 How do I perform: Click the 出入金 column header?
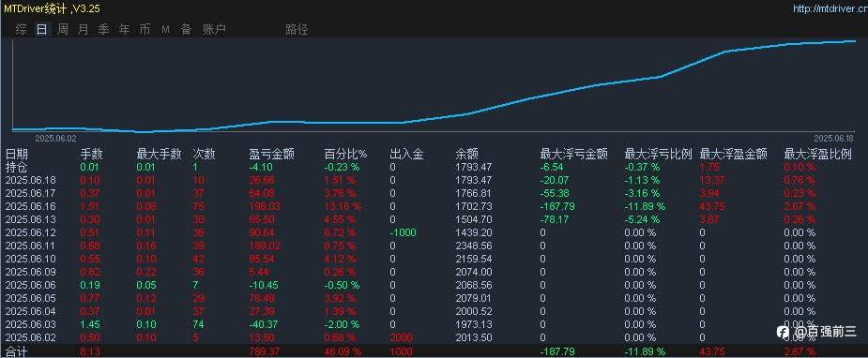[x=407, y=154]
